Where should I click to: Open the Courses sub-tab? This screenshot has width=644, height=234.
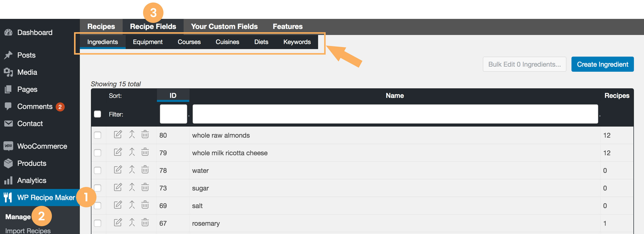[189, 42]
